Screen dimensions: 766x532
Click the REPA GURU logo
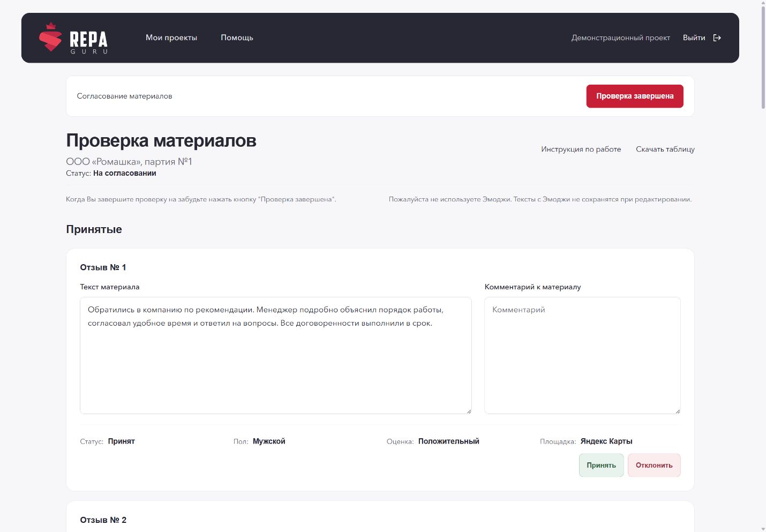tap(73, 38)
